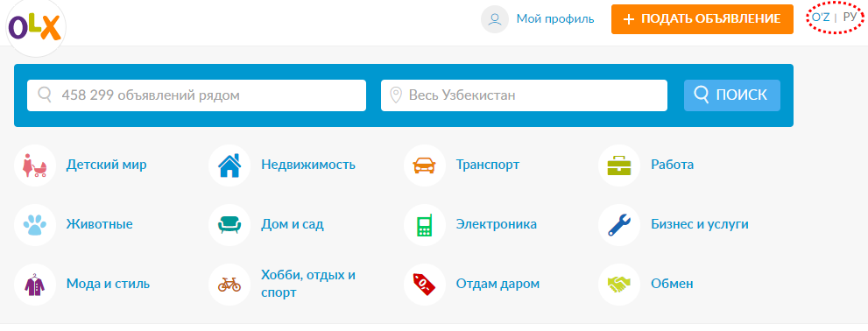Click the magnifier icon in search field
The width and height of the screenshot is (868, 331).
pos(45,95)
